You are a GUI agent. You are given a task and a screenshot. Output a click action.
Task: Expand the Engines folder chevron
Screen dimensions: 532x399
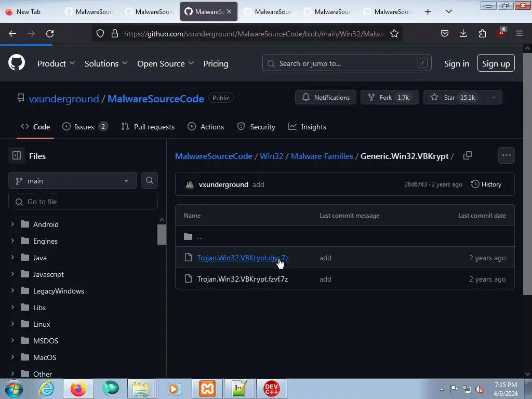click(x=12, y=241)
